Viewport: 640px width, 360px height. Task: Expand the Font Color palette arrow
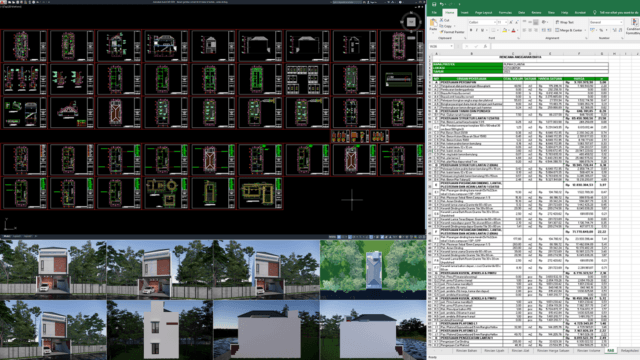[518, 30]
